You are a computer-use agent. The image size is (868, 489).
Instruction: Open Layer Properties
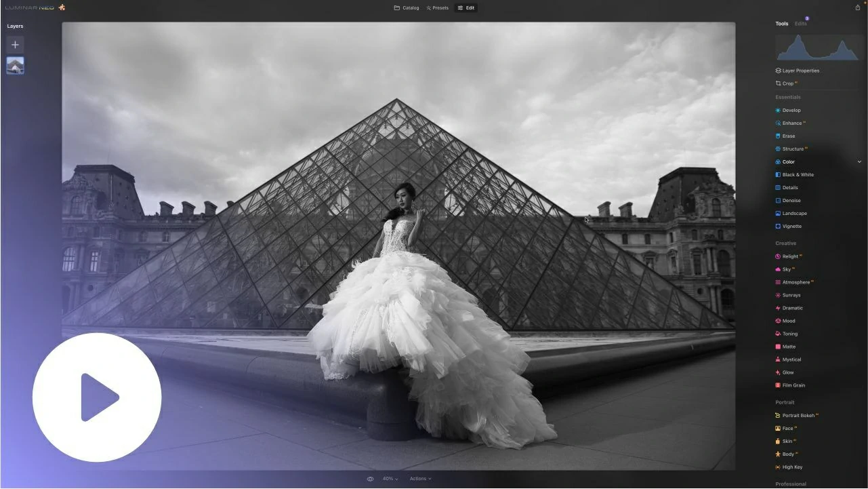pos(798,71)
